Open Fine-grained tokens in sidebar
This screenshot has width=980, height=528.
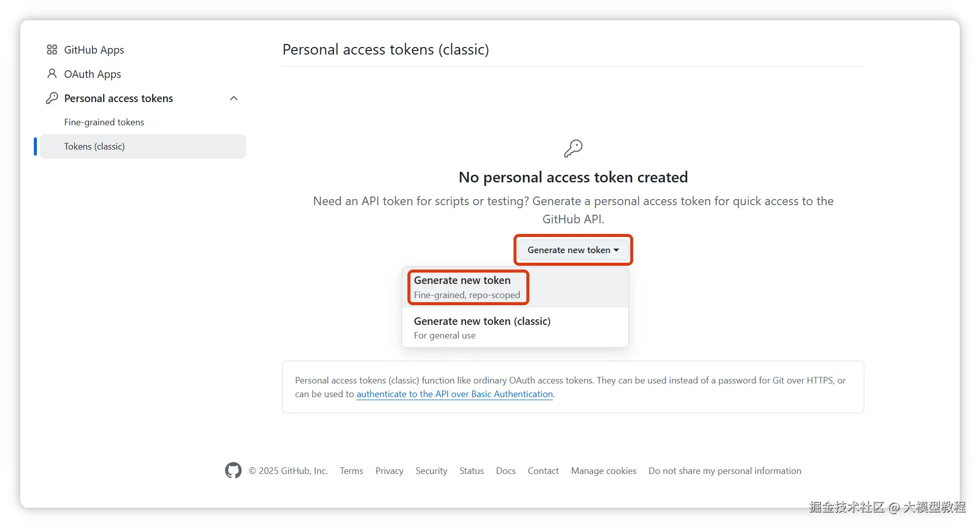(x=104, y=122)
